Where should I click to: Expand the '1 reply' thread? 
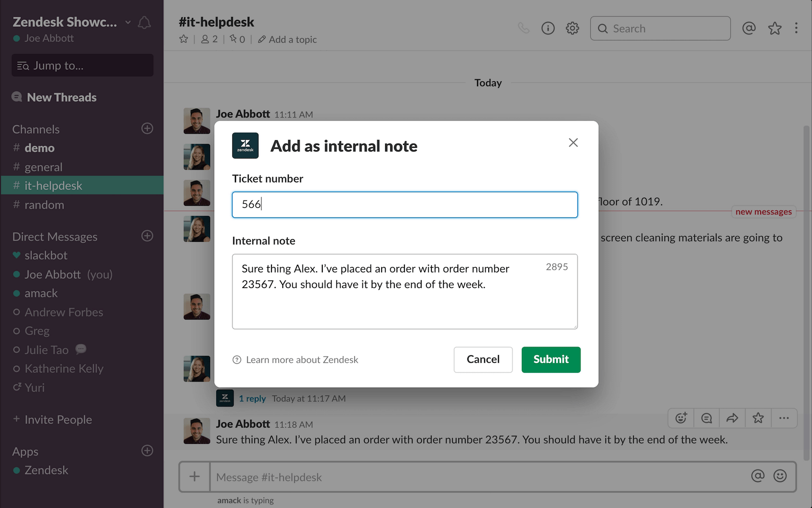pyautogui.click(x=252, y=398)
